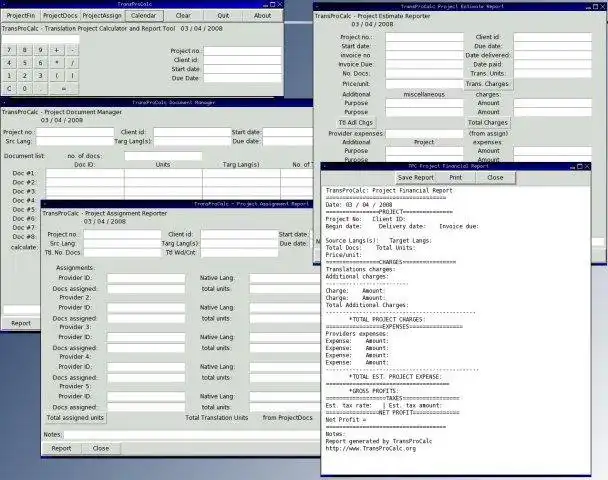
Task: Click Report button in Document Manager
Action: (x=21, y=323)
